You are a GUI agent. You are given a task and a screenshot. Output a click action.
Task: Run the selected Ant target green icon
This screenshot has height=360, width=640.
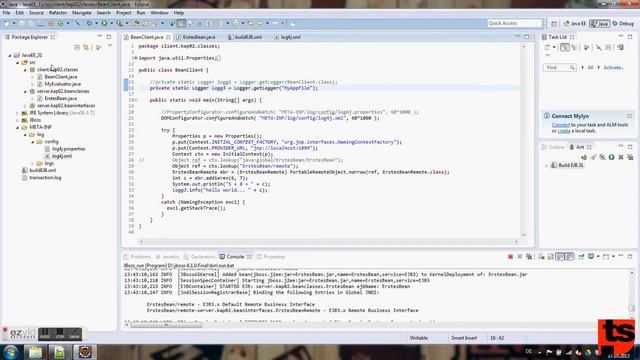[x=611, y=157]
